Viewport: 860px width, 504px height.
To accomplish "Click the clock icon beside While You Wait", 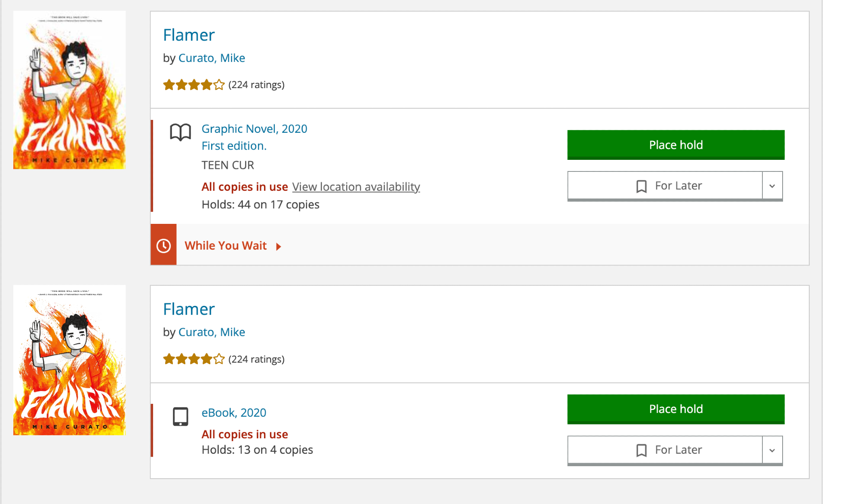I will (x=163, y=246).
